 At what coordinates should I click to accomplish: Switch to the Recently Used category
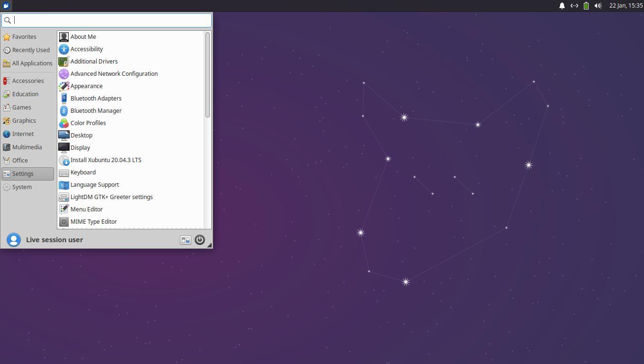click(31, 50)
